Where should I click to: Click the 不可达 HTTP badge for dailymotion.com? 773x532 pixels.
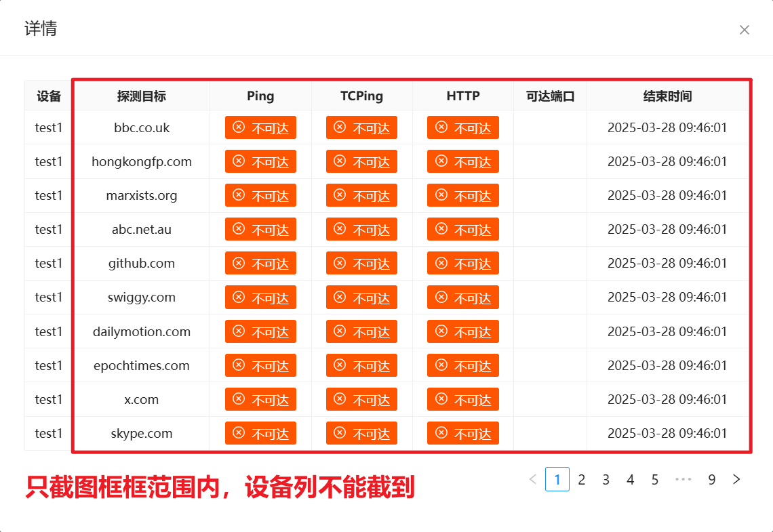pyautogui.click(x=462, y=331)
